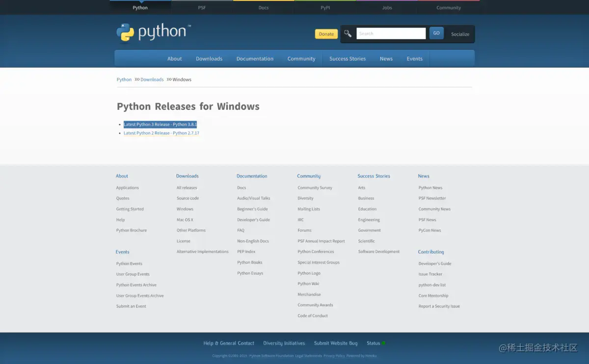The width and height of the screenshot is (589, 364).
Task: Select the Python top tab
Action: 140,7
